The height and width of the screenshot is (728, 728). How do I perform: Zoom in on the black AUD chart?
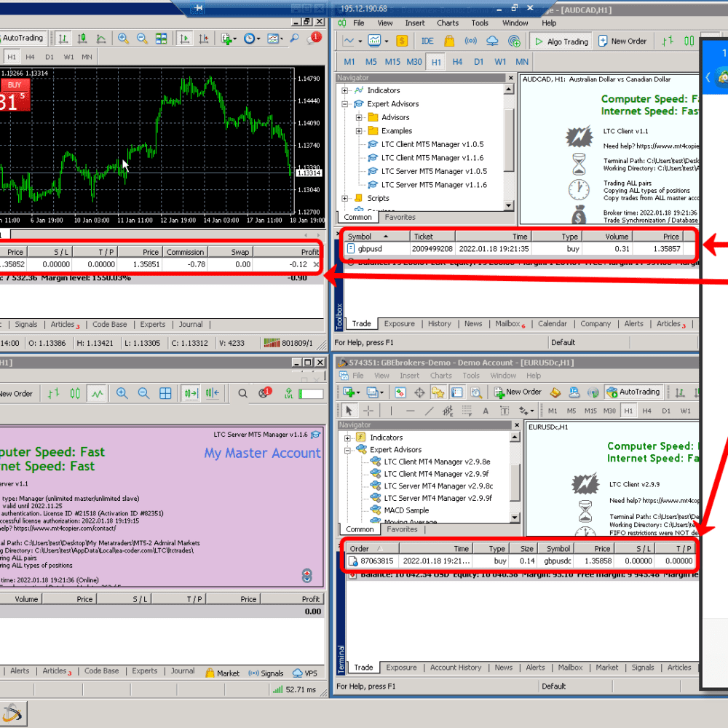[123, 39]
